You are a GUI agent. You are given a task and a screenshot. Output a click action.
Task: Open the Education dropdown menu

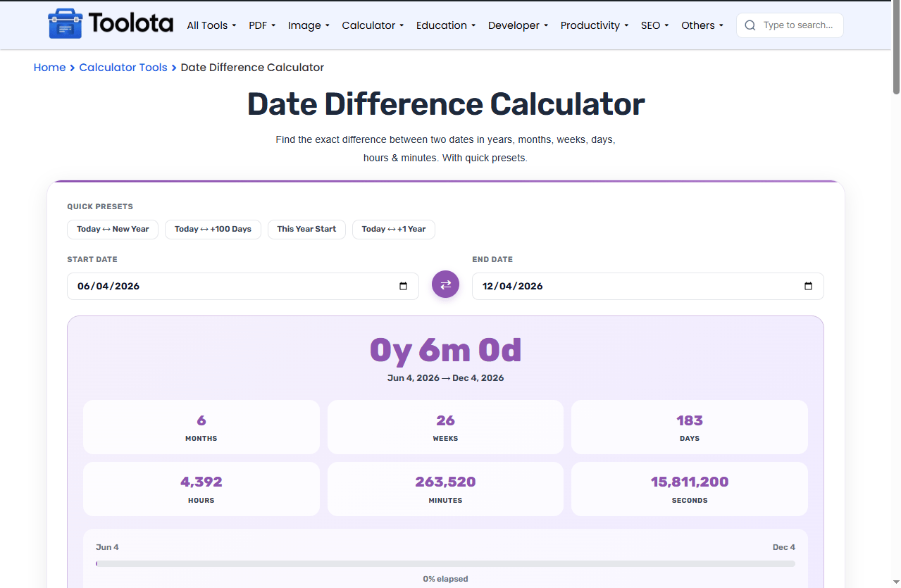click(x=446, y=25)
